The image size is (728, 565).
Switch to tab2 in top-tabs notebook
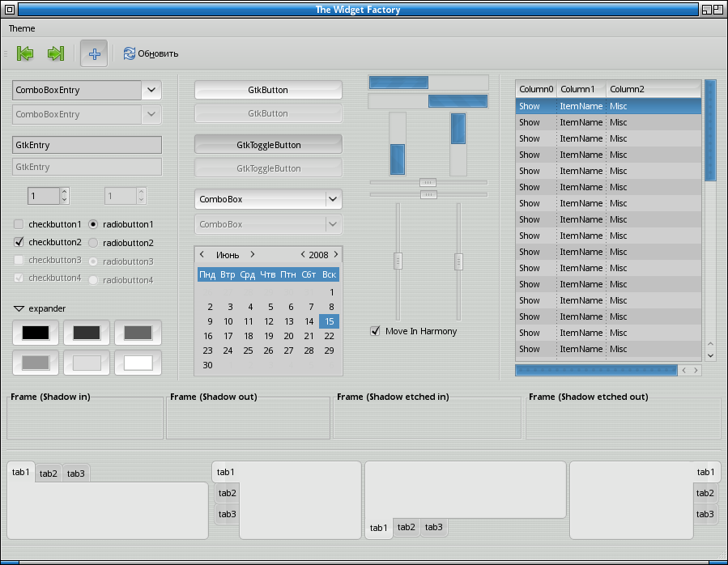click(49, 474)
